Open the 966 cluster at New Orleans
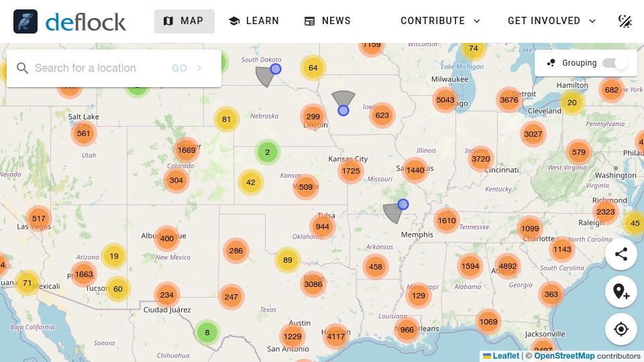644x362 pixels. pyautogui.click(x=407, y=330)
